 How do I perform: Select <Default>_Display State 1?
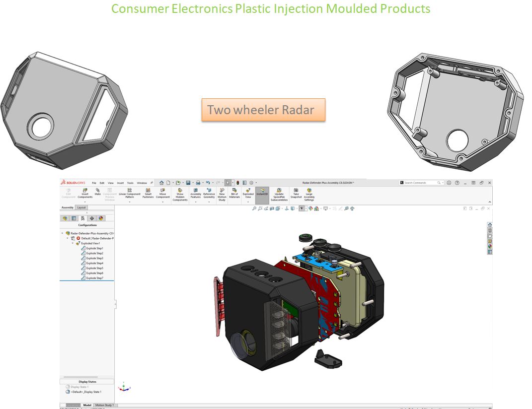click(86, 392)
